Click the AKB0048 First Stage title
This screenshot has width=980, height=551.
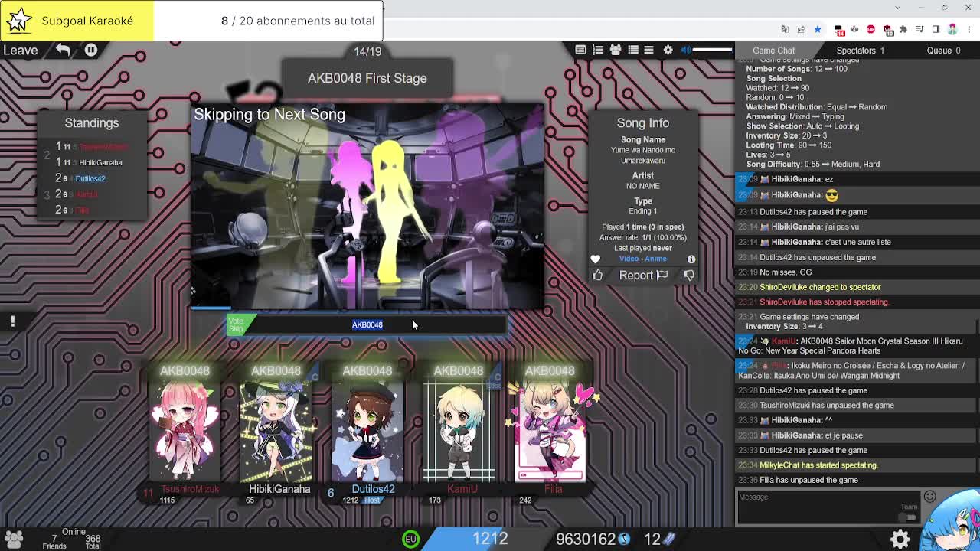point(367,78)
